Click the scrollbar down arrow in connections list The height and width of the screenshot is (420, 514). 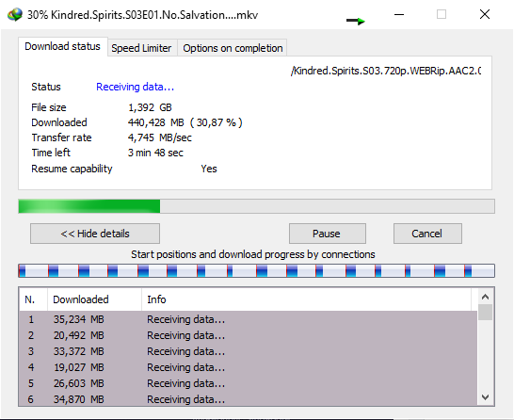coord(485,397)
